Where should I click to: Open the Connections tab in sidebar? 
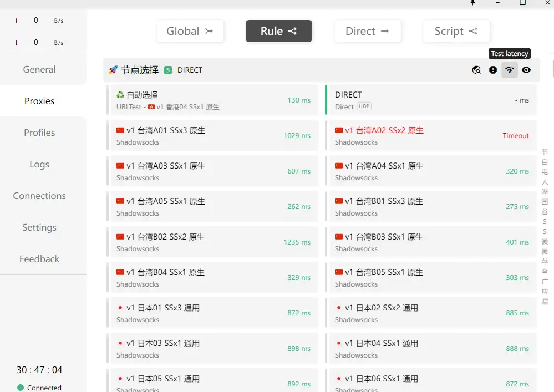[x=39, y=196]
